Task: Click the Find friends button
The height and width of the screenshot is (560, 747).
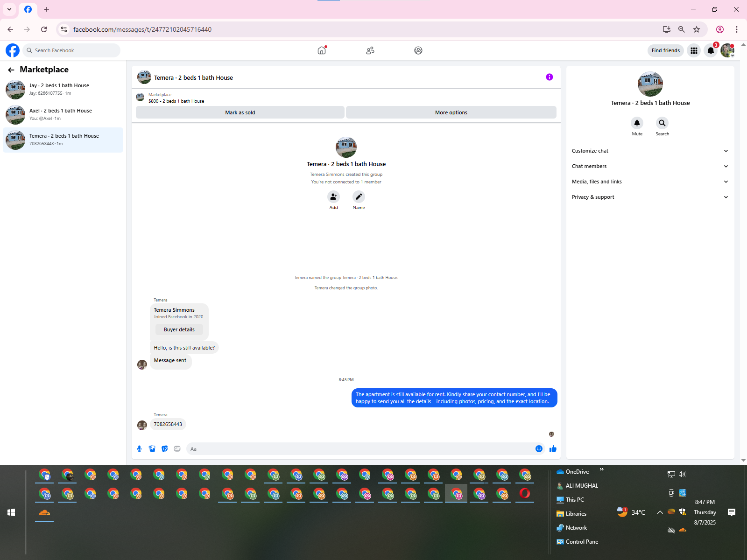Action: tap(666, 50)
